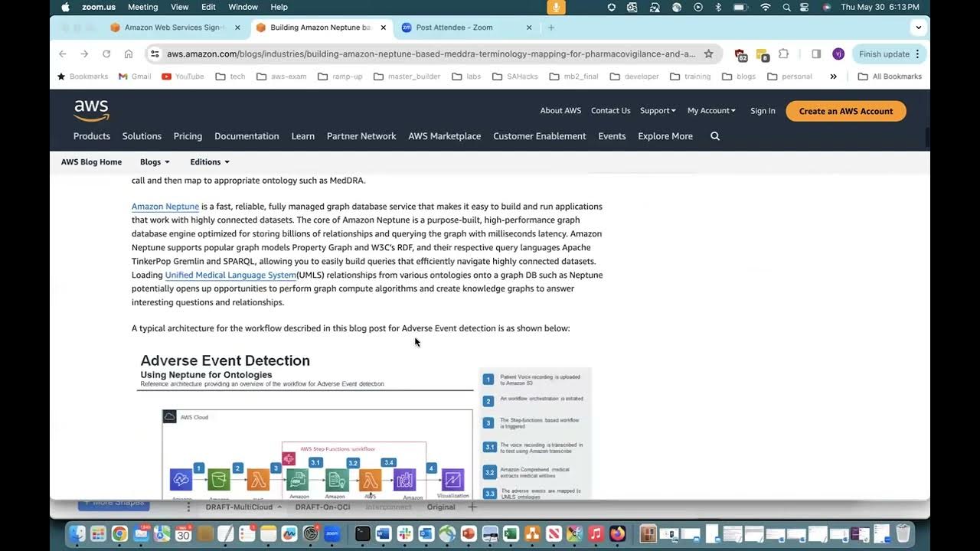Open Contact Us link
The height and width of the screenshot is (551, 980).
click(x=610, y=111)
